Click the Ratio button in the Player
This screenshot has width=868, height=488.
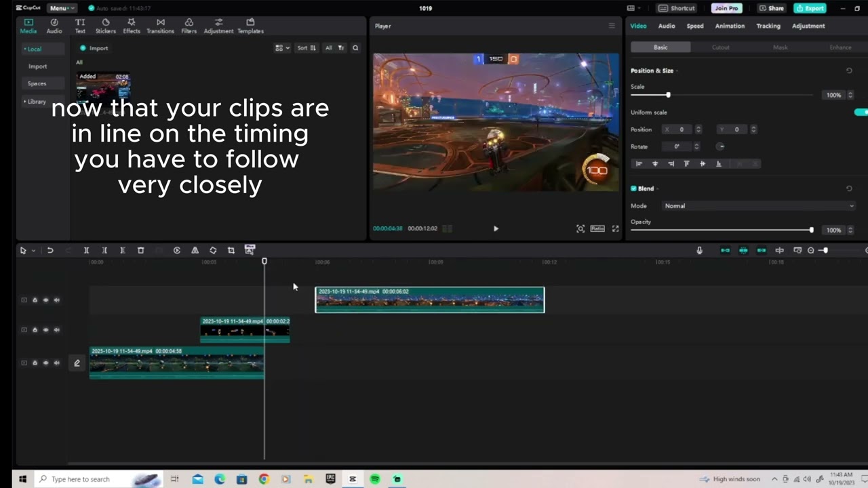click(x=597, y=229)
